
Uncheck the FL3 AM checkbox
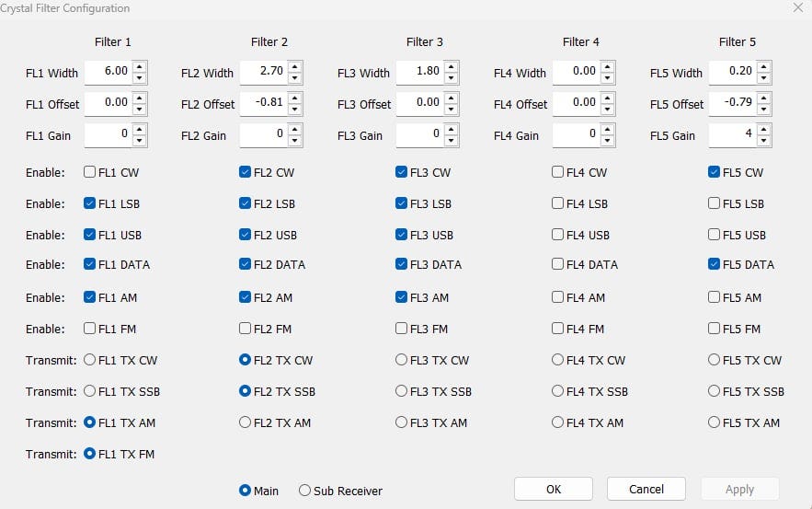(401, 297)
